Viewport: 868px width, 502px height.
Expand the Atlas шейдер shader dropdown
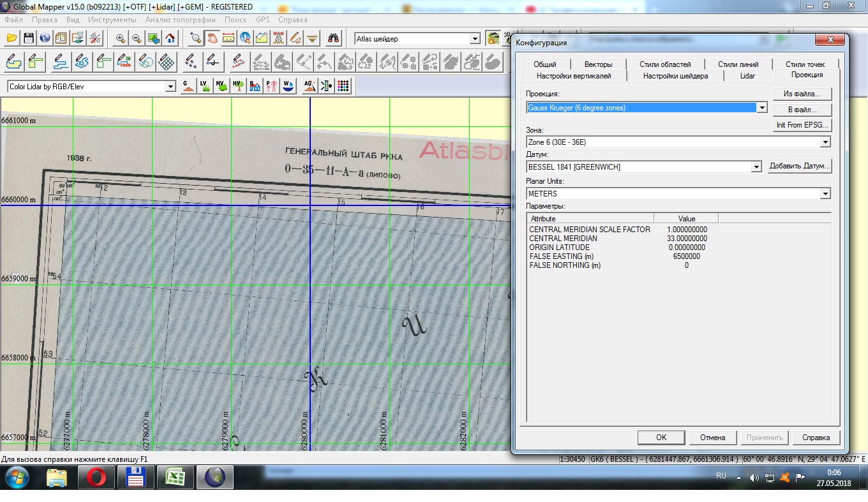pos(474,39)
